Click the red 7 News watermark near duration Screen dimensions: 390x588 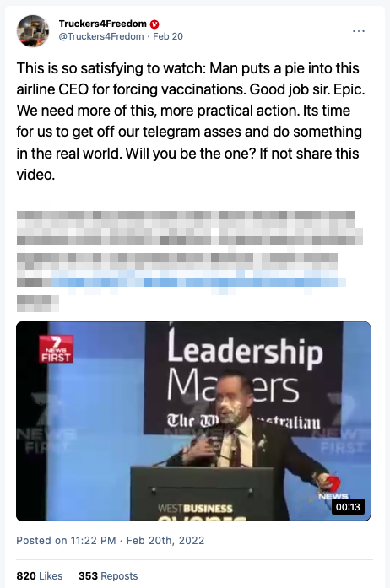(333, 488)
